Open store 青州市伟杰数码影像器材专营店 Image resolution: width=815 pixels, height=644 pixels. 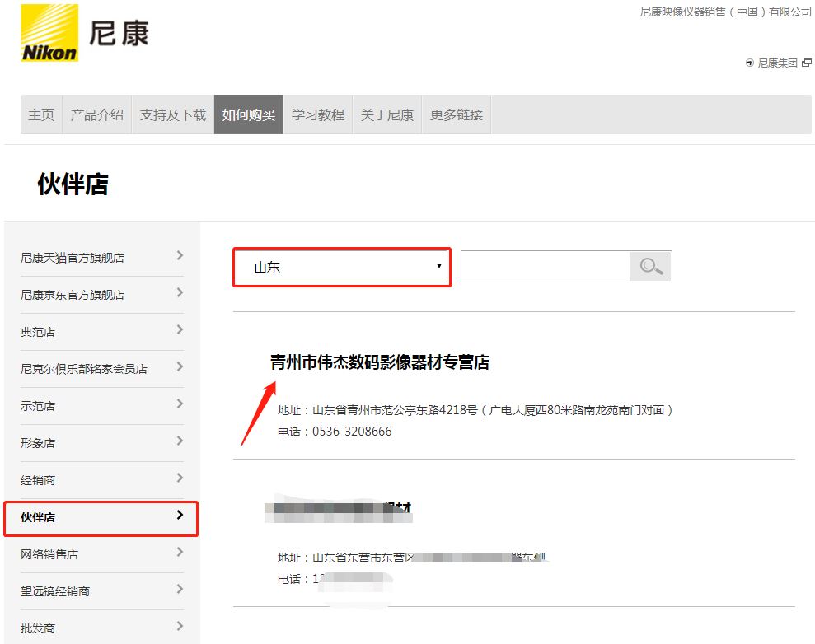(380, 362)
